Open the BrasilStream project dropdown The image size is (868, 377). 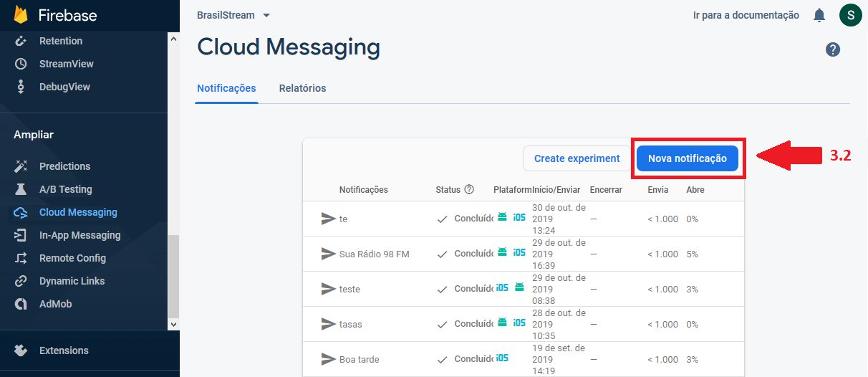(x=233, y=15)
